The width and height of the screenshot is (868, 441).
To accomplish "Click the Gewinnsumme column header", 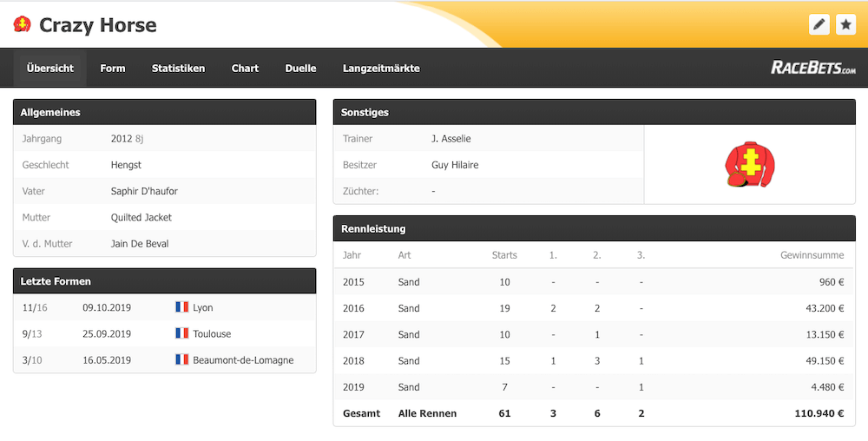I will pos(812,255).
